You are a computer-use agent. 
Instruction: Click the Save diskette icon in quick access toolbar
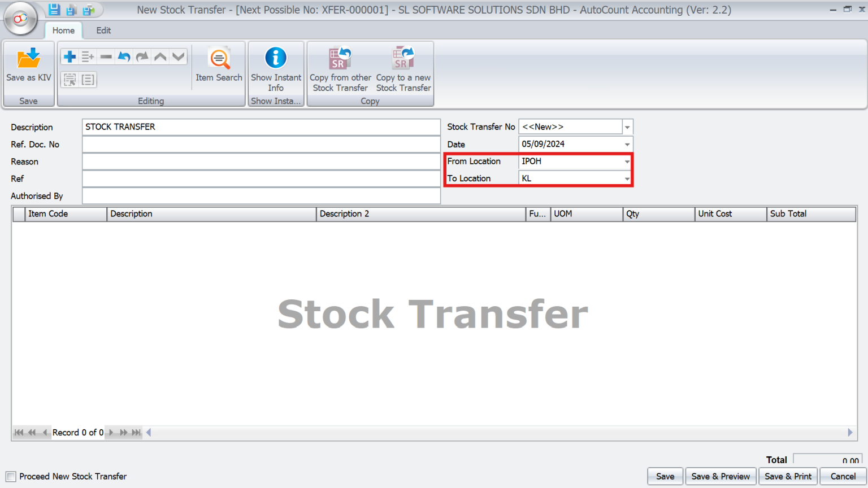pyautogui.click(x=54, y=8)
